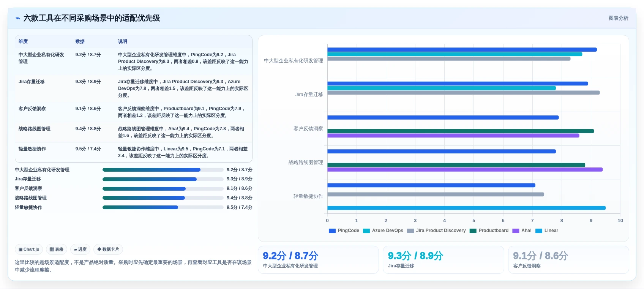644x289 pixels.
Task: Open the 9.3分 / 8.9分 Jira存量迁移 card
Action: [x=443, y=260]
